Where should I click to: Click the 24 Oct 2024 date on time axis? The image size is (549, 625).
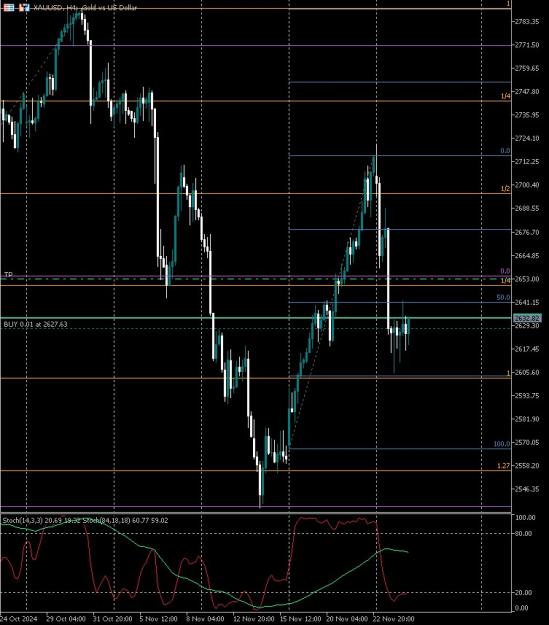click(x=19, y=619)
